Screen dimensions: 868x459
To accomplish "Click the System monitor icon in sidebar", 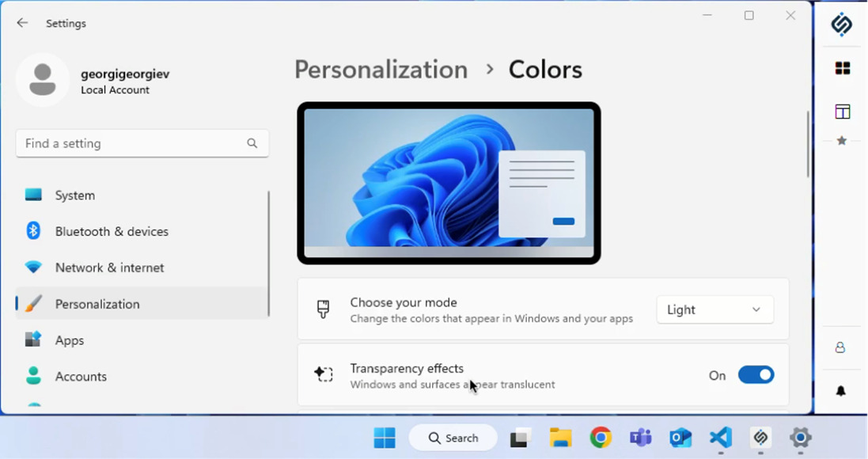I will click(x=33, y=195).
